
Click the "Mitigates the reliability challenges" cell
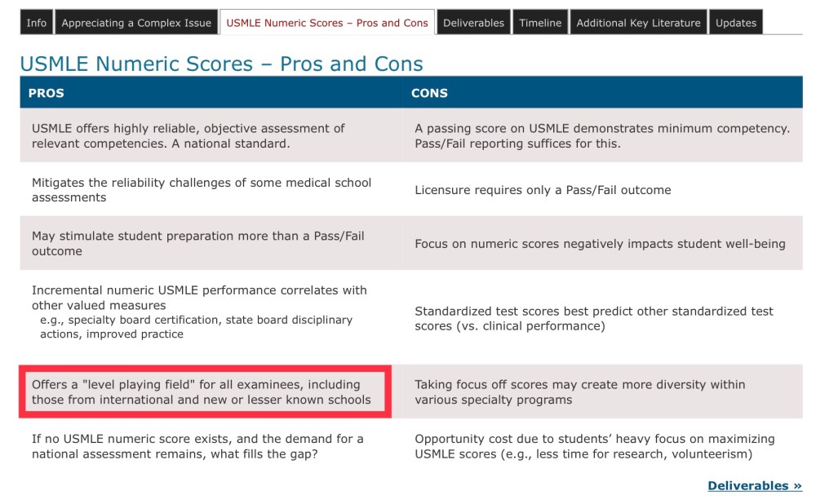pyautogui.click(x=202, y=190)
